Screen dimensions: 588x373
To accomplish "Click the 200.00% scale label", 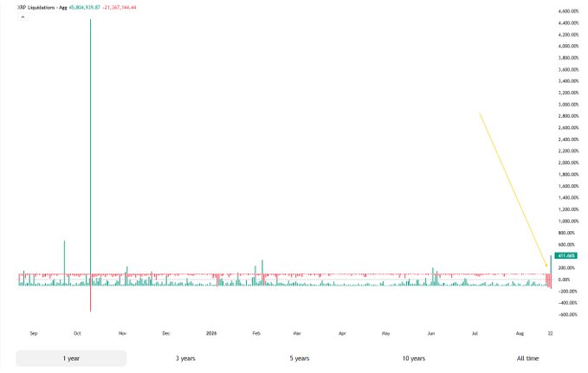I will (566, 267).
